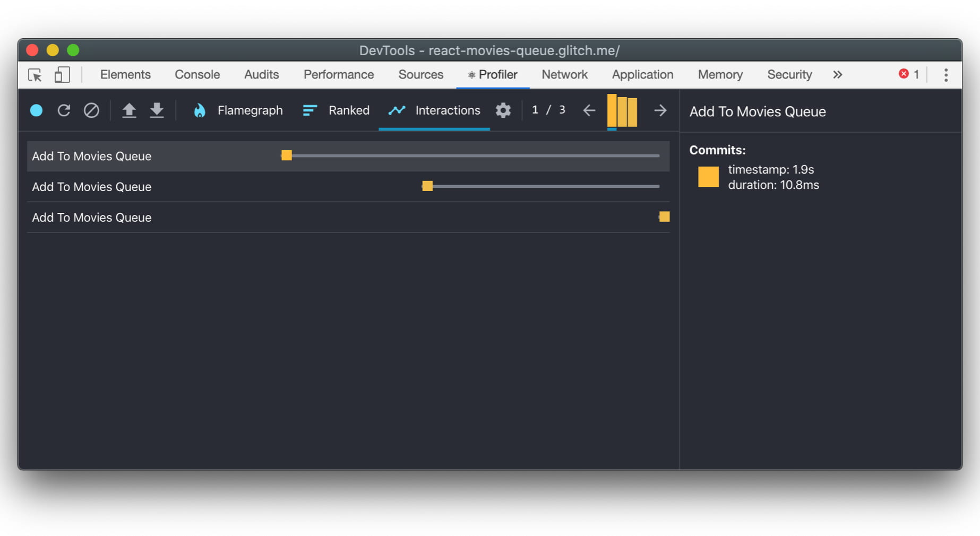Viewport: 980px width, 536px height.
Task: Go to next commit with right arrow
Action: pyautogui.click(x=660, y=110)
